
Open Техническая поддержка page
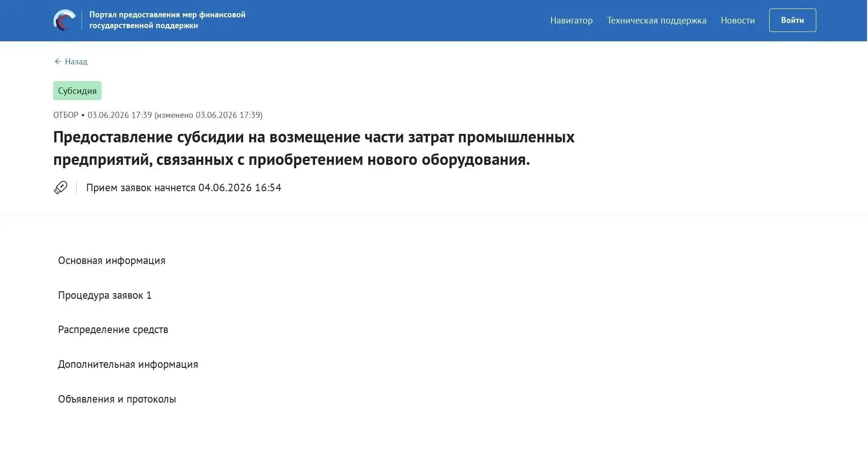[656, 20]
